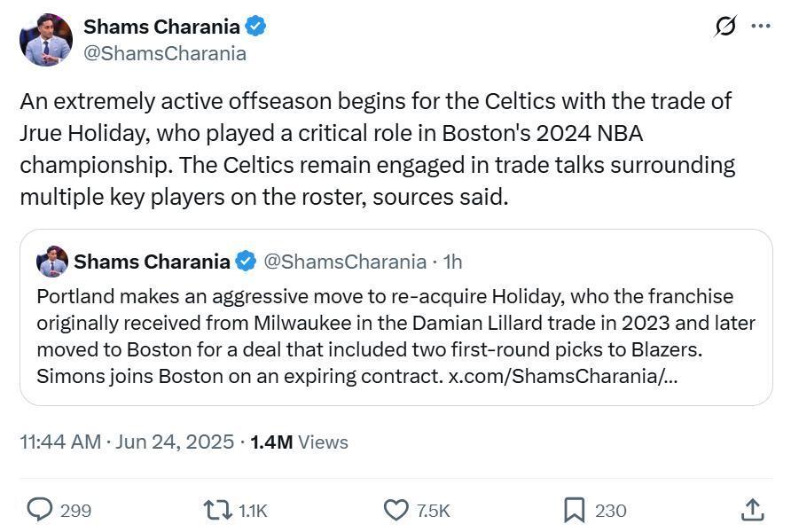
Task: Click the 11:44 AM Jun 24, 2025 timestamp
Action: (x=127, y=442)
